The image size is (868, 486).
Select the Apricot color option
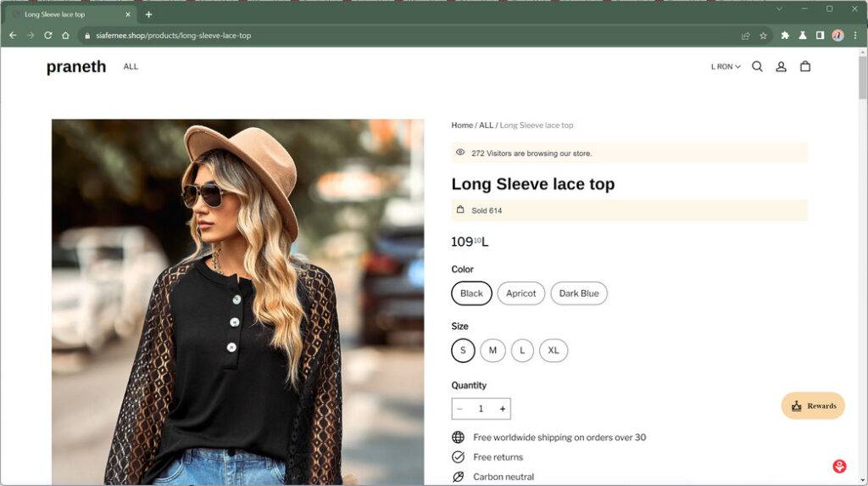(x=521, y=293)
